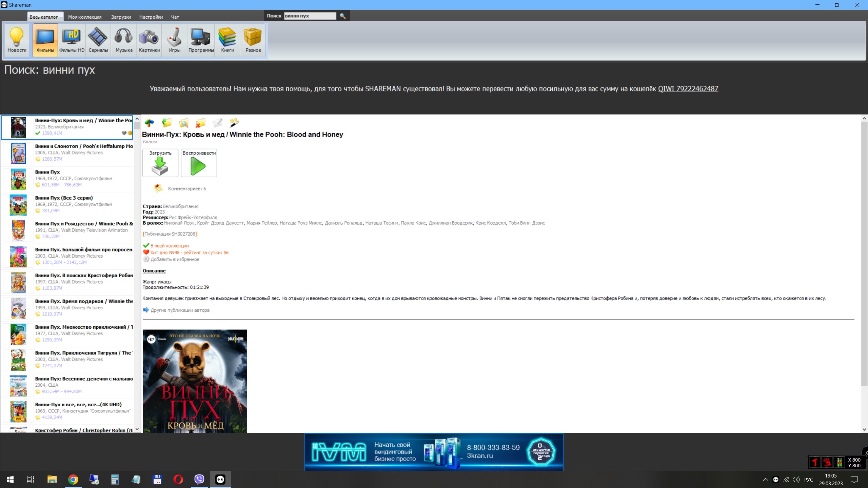Open the Книги books category
The image size is (868, 488).
tap(228, 40)
